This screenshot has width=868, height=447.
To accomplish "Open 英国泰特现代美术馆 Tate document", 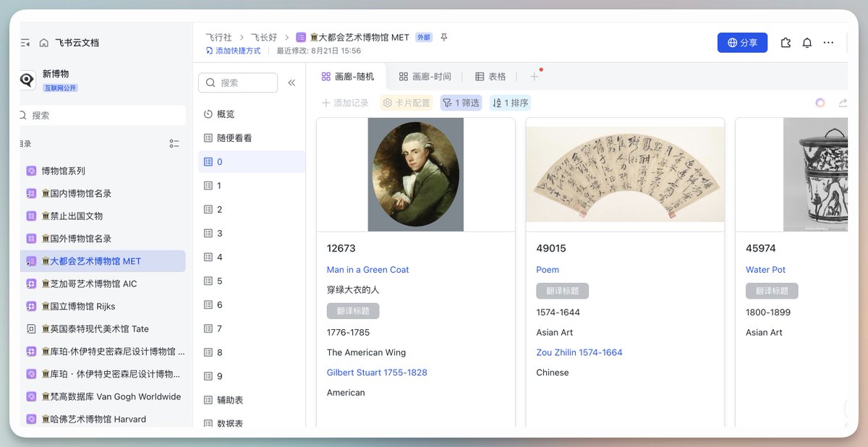I will [x=103, y=328].
